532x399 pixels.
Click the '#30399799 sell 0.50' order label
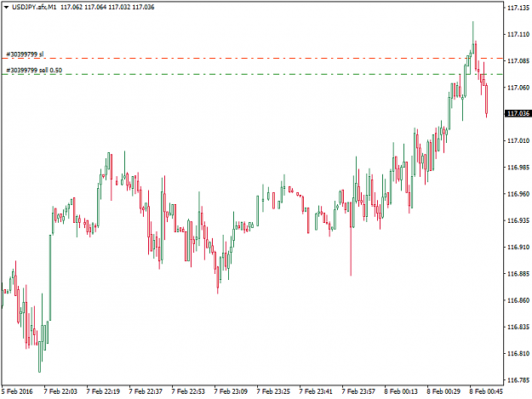click(x=34, y=70)
